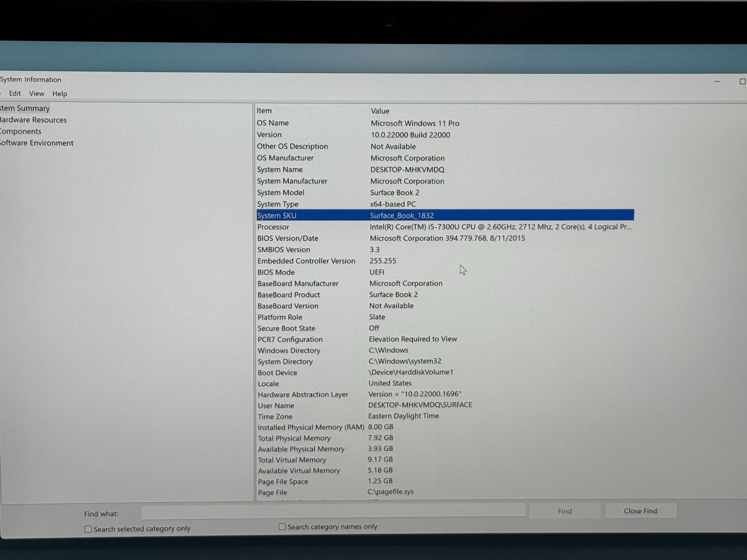The height and width of the screenshot is (560, 747).
Task: Select Hardware Resources category
Action: [33, 120]
